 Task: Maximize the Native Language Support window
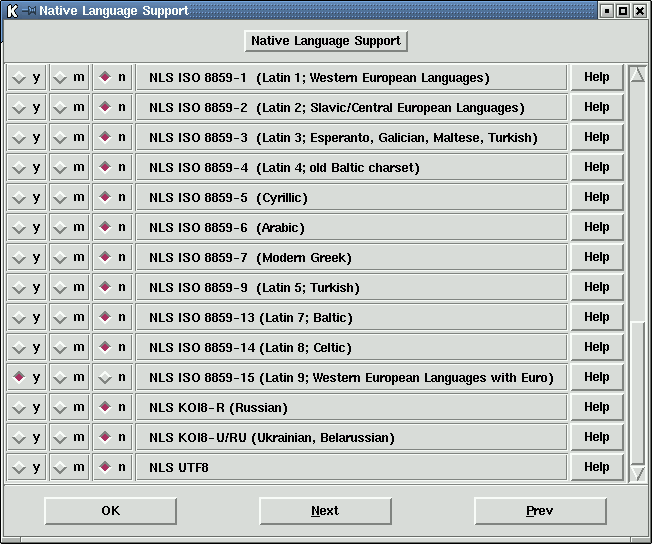point(623,10)
